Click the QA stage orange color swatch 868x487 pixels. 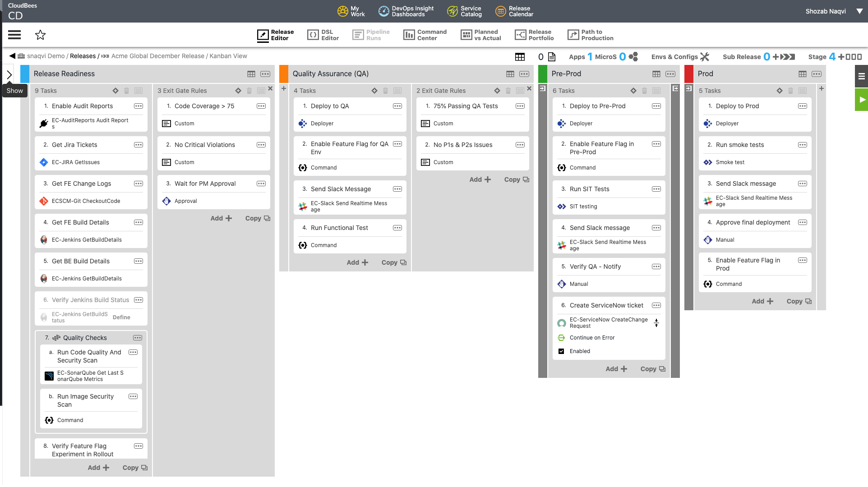point(284,74)
